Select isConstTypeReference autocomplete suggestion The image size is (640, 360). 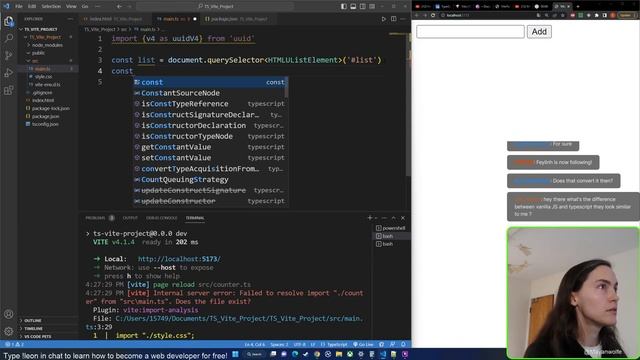point(210,104)
